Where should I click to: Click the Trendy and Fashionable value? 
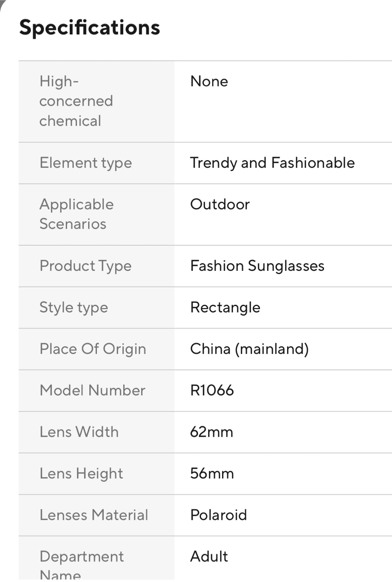[x=272, y=163]
